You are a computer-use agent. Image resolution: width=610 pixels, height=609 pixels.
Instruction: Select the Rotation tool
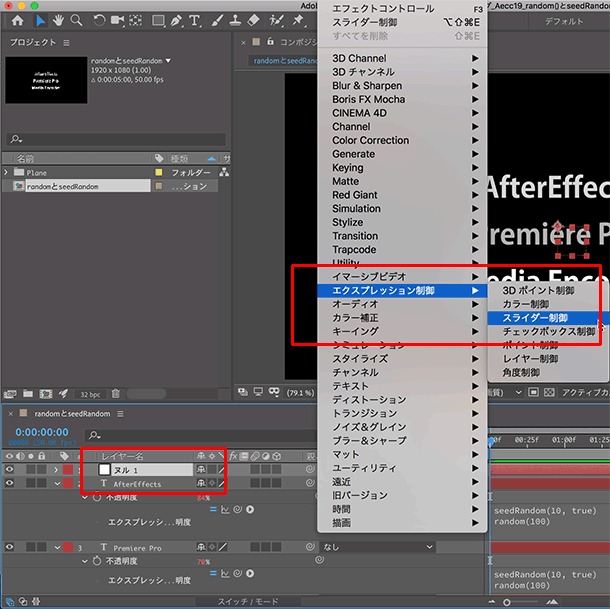(99, 20)
